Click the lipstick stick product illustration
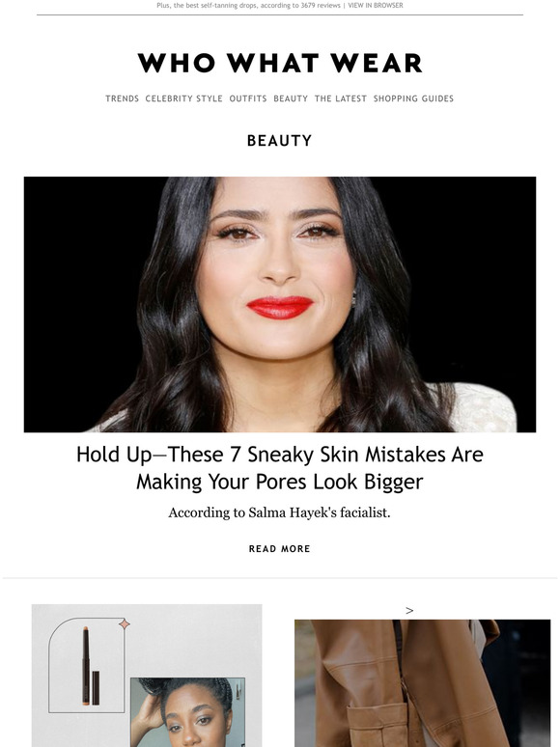Image resolution: width=560 pixels, height=747 pixels. (90, 666)
